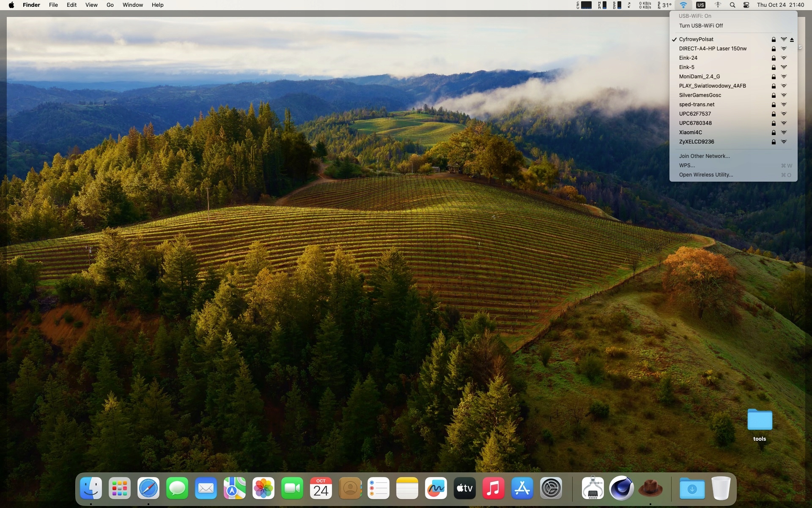The image size is (812, 508).
Task: Launch Safari from the dock
Action: coord(148,488)
